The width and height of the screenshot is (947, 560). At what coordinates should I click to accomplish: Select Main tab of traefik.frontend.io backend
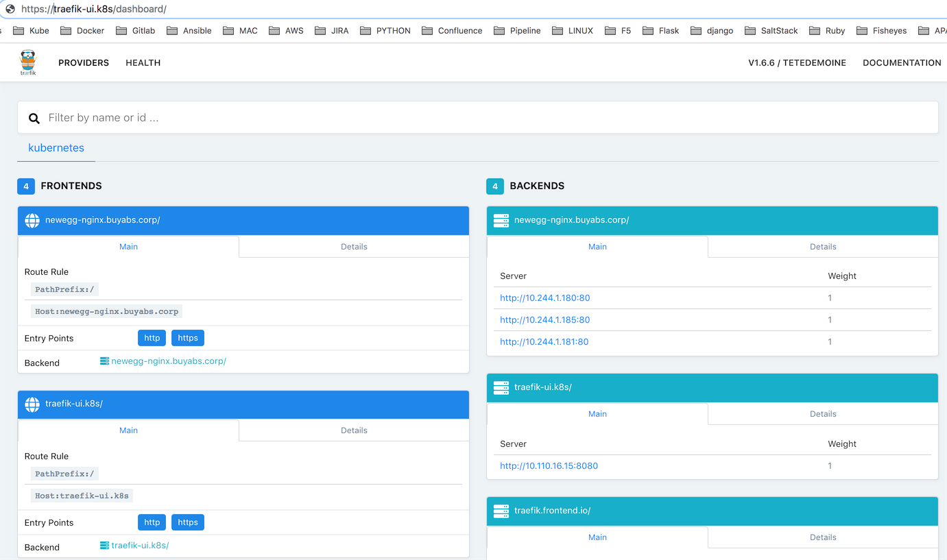597,537
